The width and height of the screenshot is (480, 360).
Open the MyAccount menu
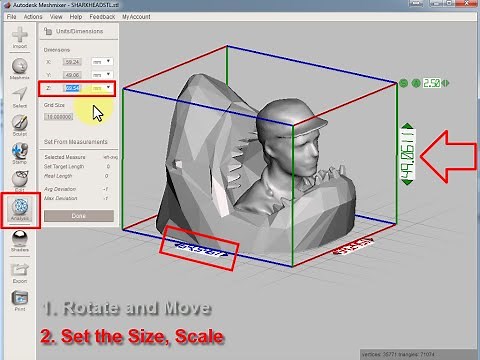tap(136, 17)
